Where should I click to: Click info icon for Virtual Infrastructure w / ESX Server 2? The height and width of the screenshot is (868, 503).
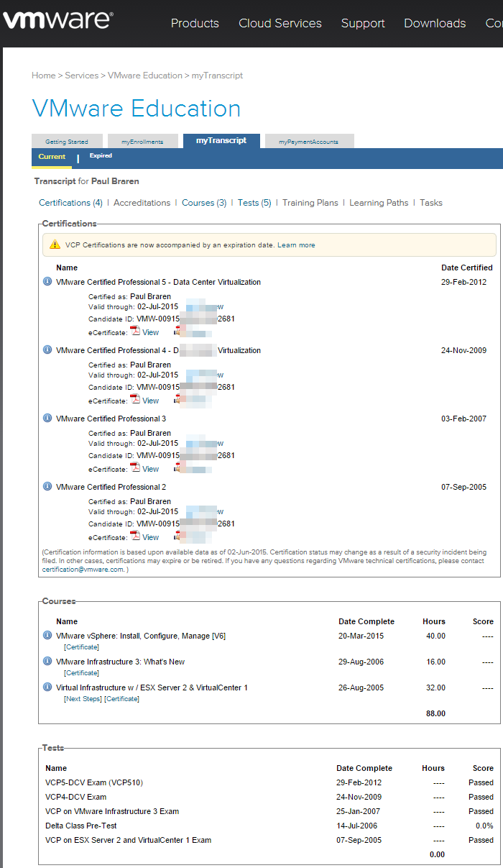[x=47, y=687]
